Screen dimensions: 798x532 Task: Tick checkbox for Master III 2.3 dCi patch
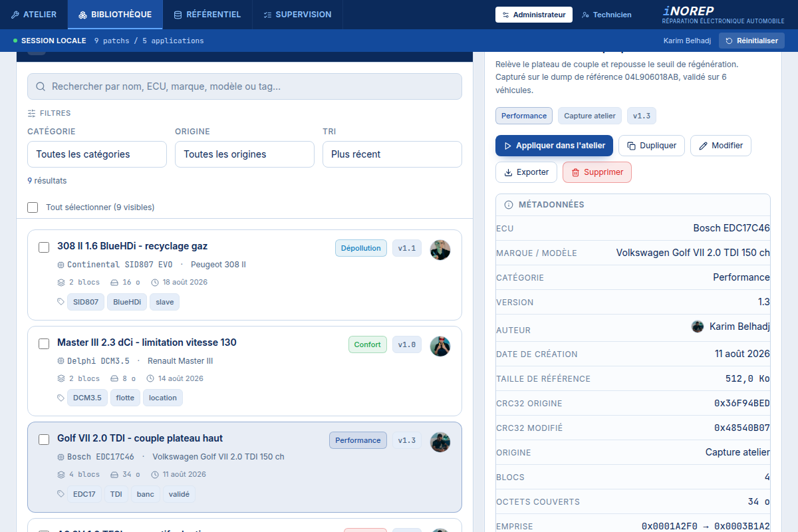click(44, 344)
